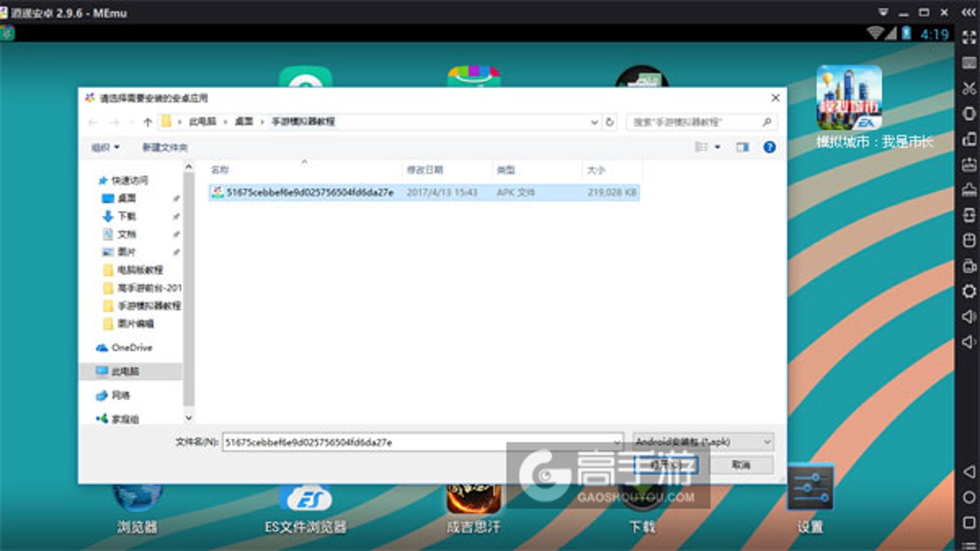Open 设置 settings app on Android desktop

click(x=810, y=487)
